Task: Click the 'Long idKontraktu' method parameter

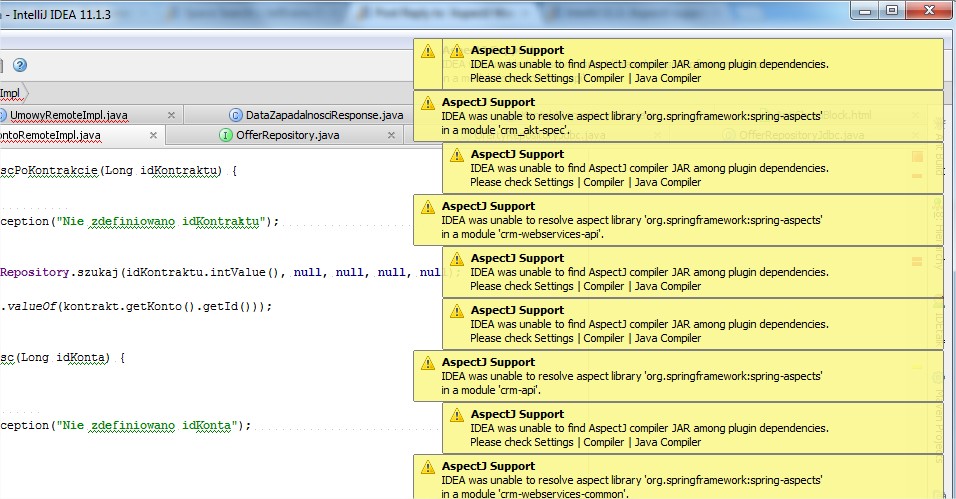Action: [162, 170]
